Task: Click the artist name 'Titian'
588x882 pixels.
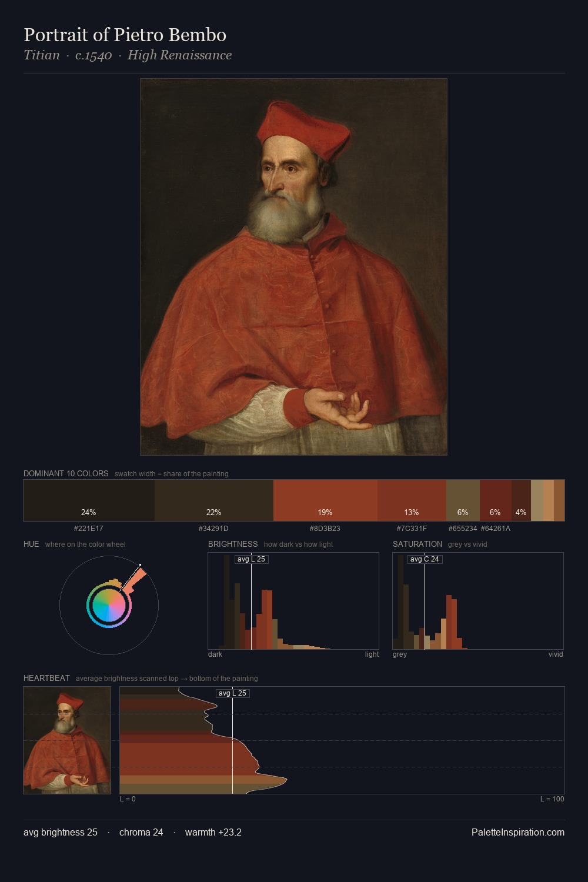Action: pyautogui.click(x=42, y=55)
